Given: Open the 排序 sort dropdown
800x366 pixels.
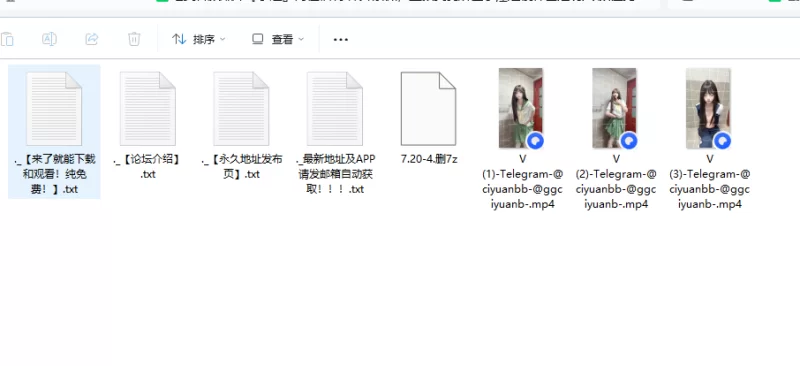Looking at the screenshot, I should [199, 39].
